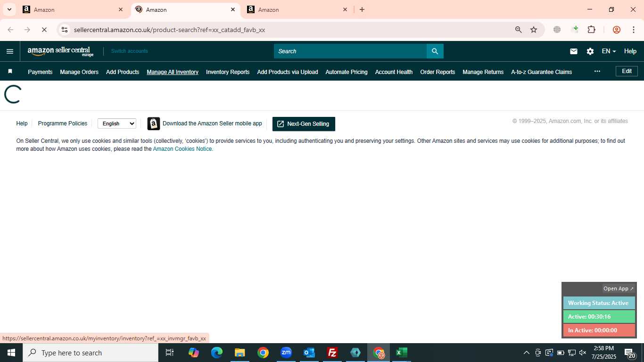Click Switch accounts link

pyautogui.click(x=130, y=51)
